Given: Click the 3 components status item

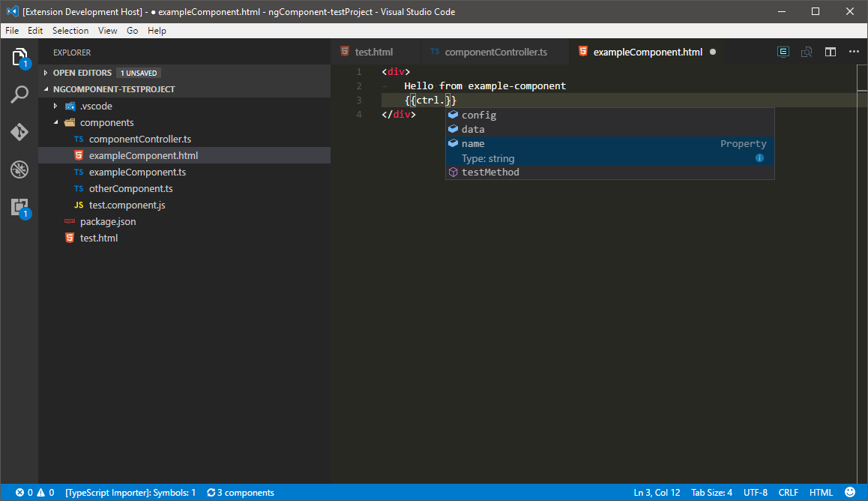Looking at the screenshot, I should click(x=241, y=492).
